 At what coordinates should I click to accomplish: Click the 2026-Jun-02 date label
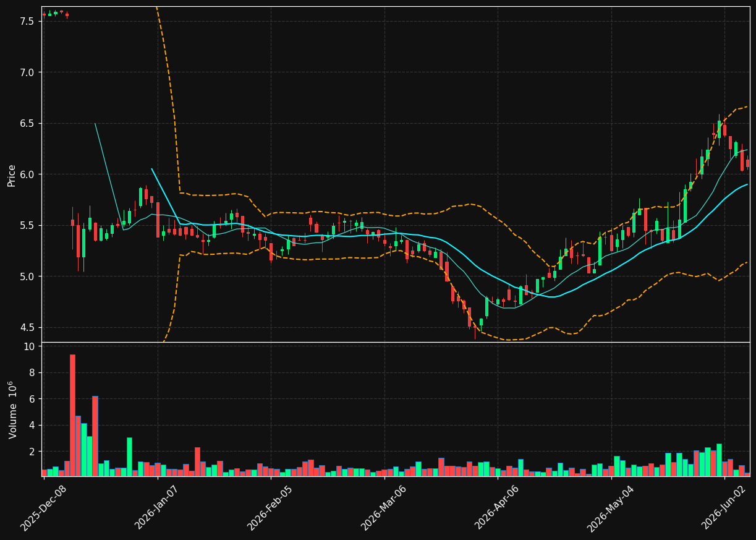[724, 508]
